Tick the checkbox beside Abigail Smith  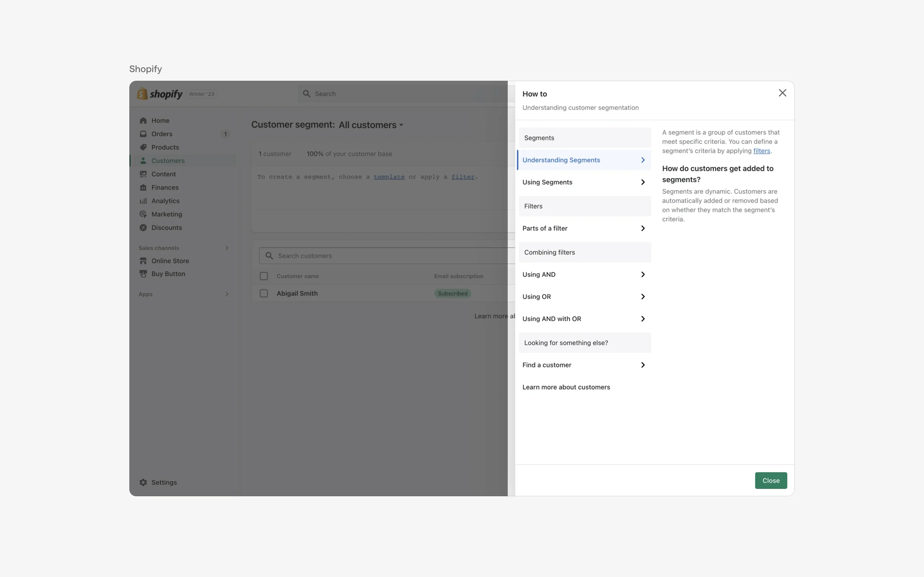(263, 293)
